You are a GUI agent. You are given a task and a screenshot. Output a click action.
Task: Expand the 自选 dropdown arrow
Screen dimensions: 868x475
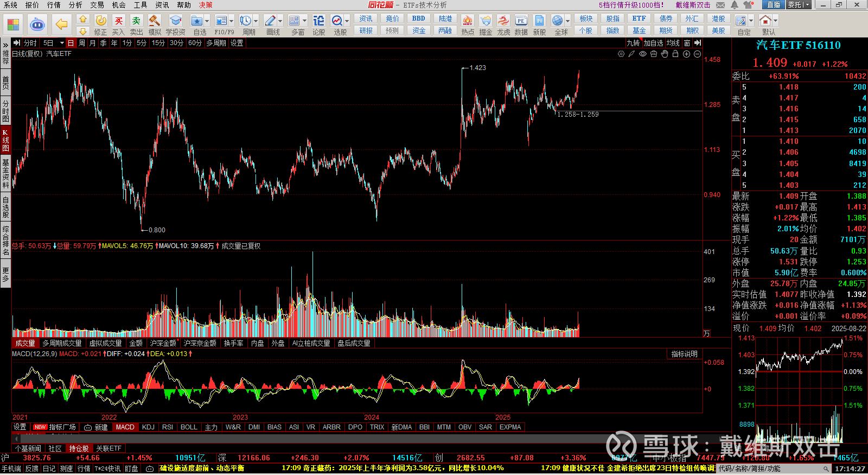click(x=208, y=21)
